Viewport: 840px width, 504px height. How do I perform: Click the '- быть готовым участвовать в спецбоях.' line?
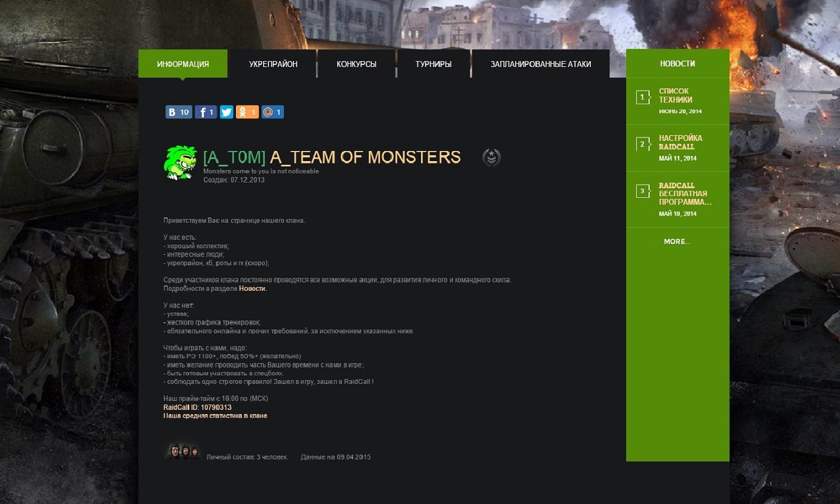pyautogui.click(x=223, y=373)
